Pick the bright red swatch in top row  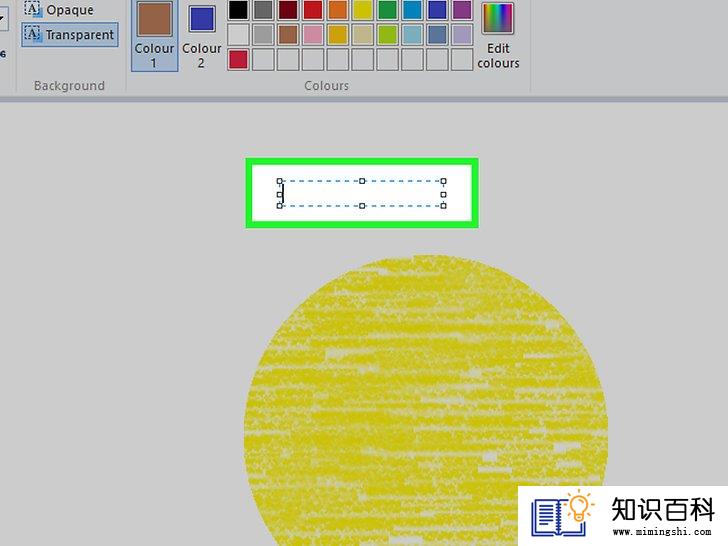click(x=313, y=9)
